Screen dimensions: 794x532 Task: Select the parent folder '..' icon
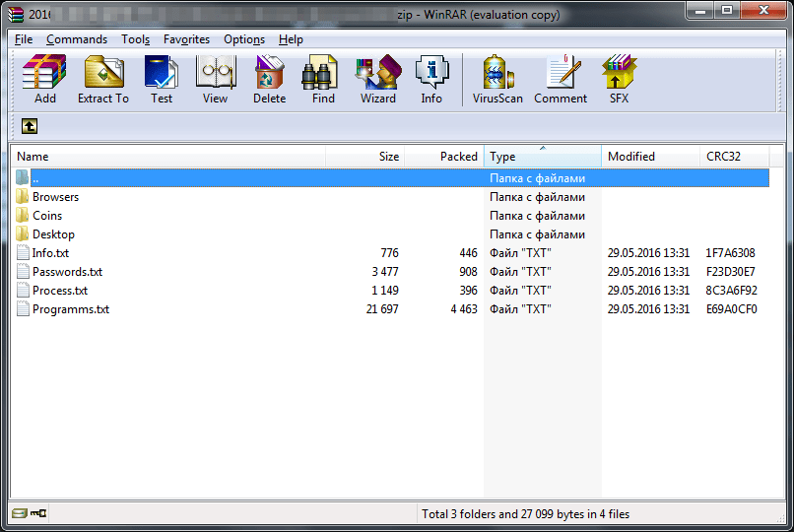click(22, 177)
